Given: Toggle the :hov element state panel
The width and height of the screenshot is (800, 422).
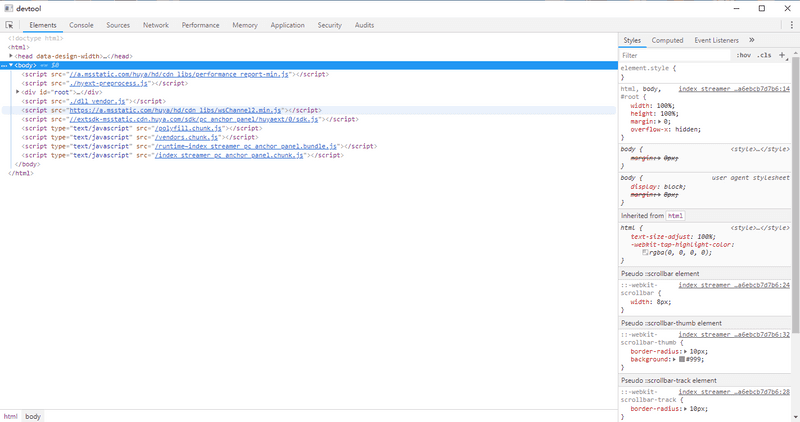Looking at the screenshot, I should click(743, 55).
